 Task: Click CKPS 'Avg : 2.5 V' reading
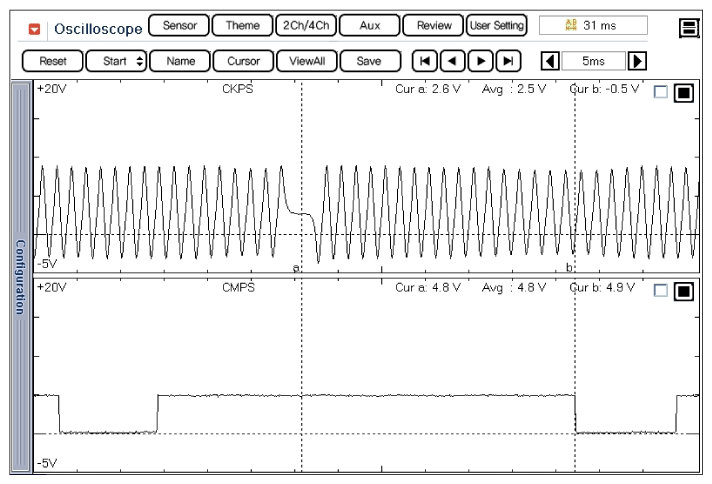(x=514, y=89)
